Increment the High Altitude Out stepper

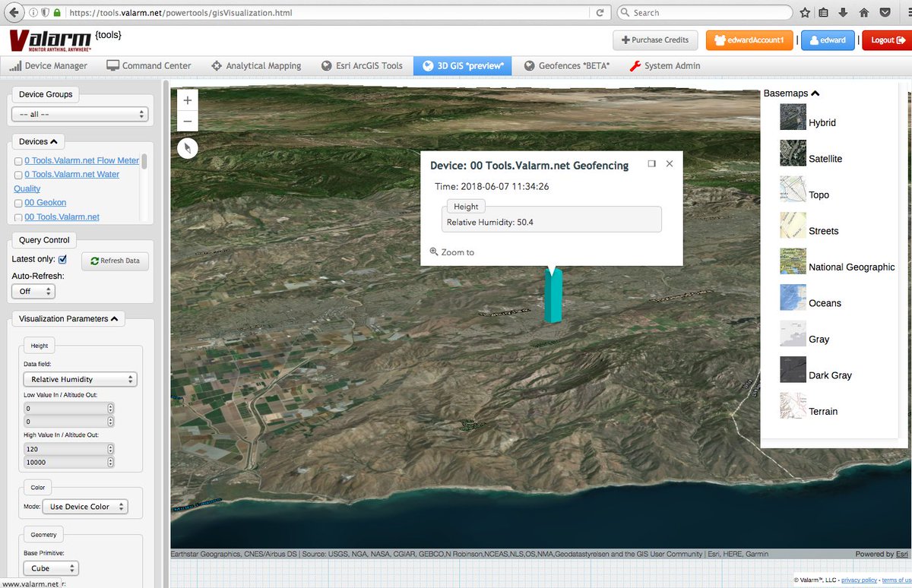pos(111,460)
